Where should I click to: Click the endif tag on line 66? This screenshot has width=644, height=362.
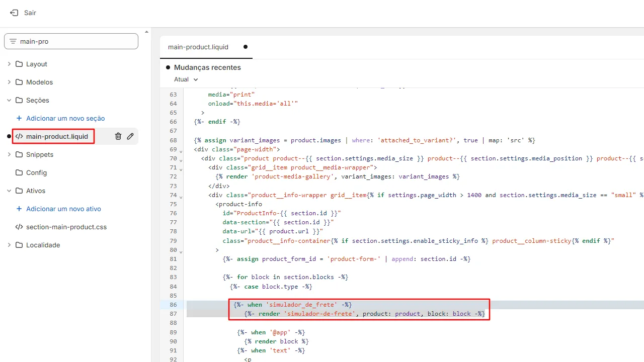click(217, 122)
